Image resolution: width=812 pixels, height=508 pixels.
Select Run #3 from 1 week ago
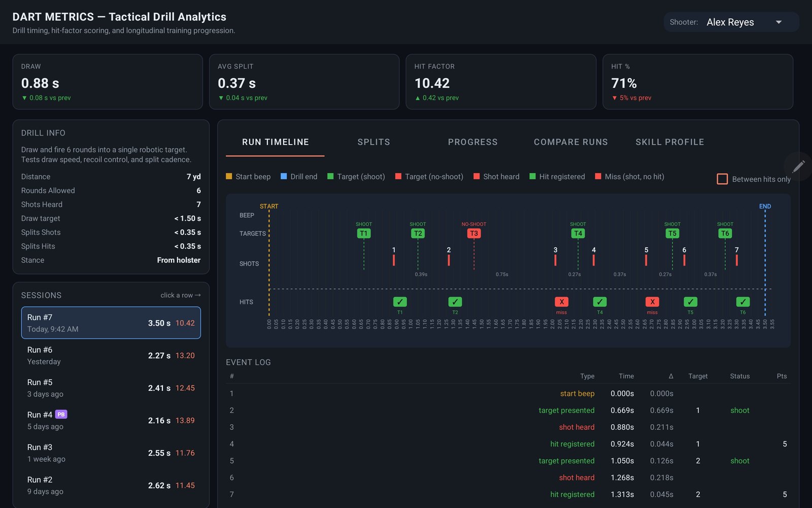click(111, 453)
